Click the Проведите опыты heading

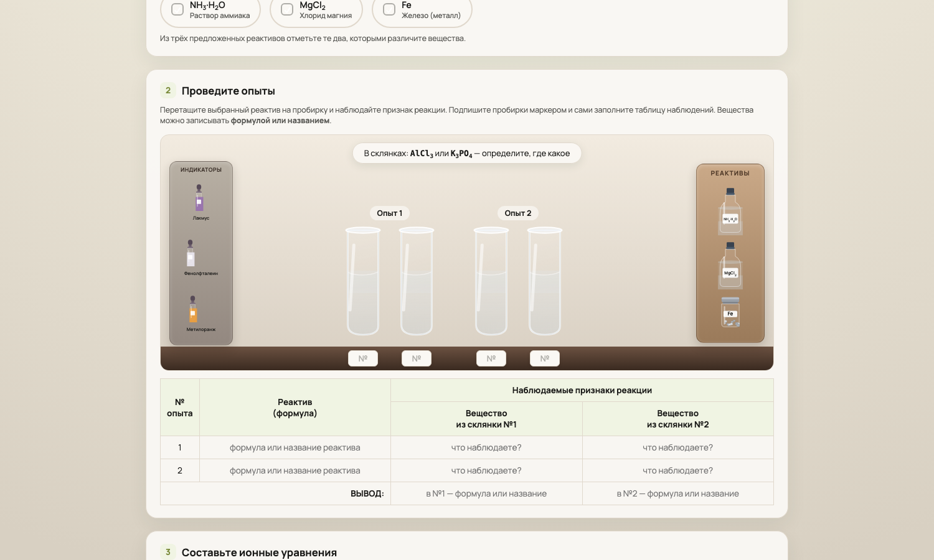pyautogui.click(x=229, y=91)
